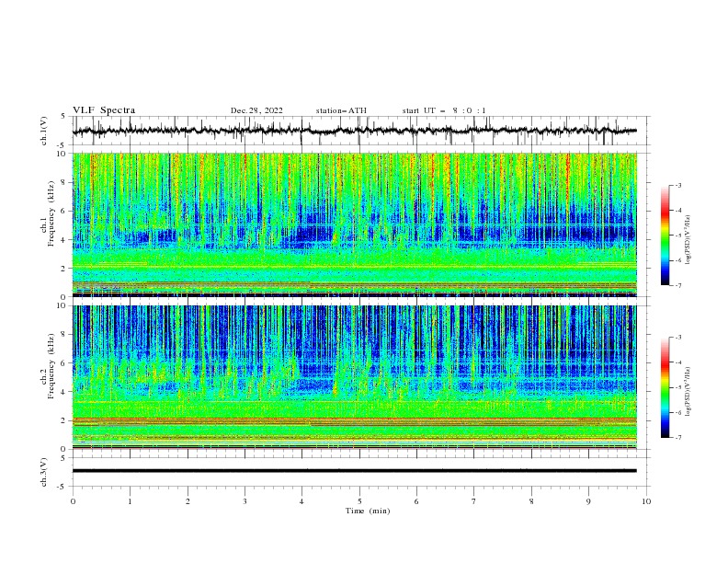Screen dimensions: 728x563
Task: Click the ch.2 colorbar "log(PSD)(V²/Hz)" label
Action: 688,392
